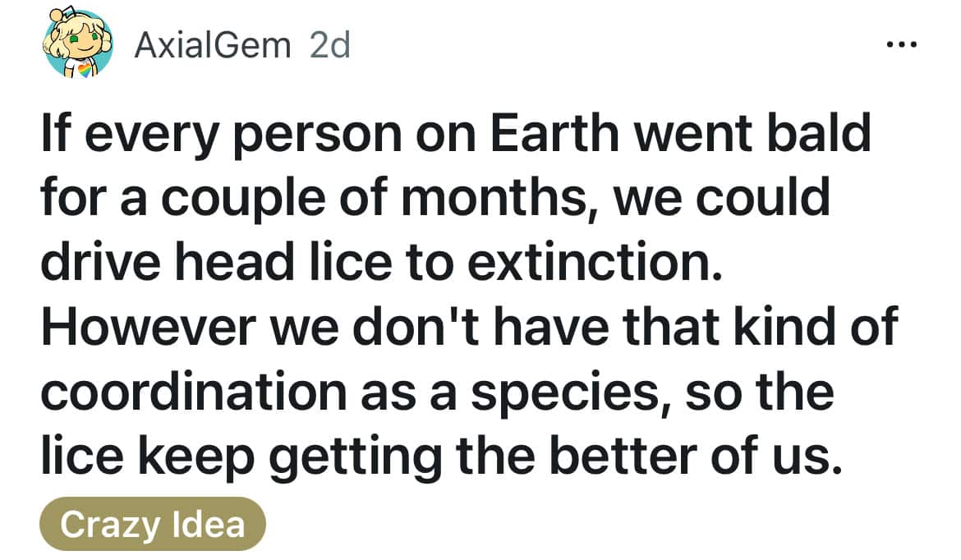Viewport: 961px width, 560px height.
Task: Click the Crazy Idea tan-colored badge
Action: click(x=152, y=523)
